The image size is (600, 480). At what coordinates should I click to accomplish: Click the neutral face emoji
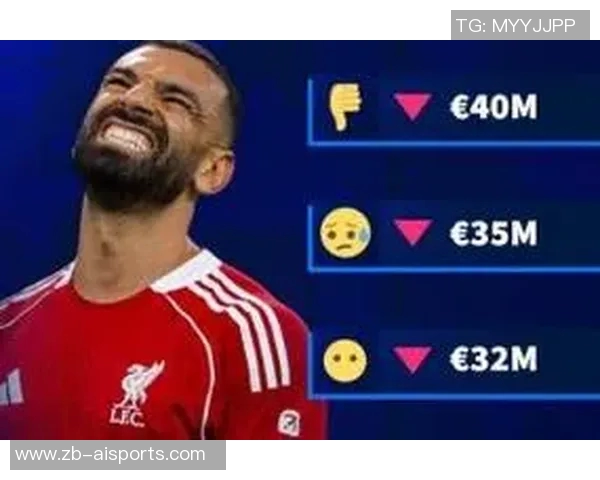pos(345,359)
